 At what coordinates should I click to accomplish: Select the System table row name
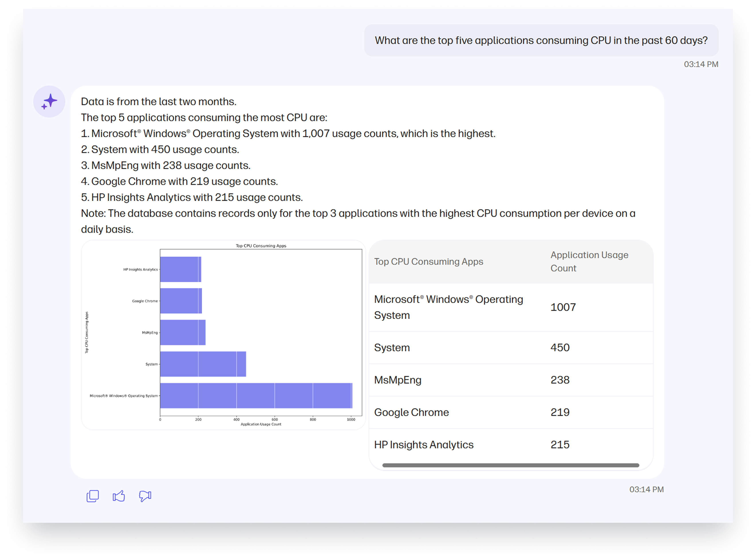[392, 348]
